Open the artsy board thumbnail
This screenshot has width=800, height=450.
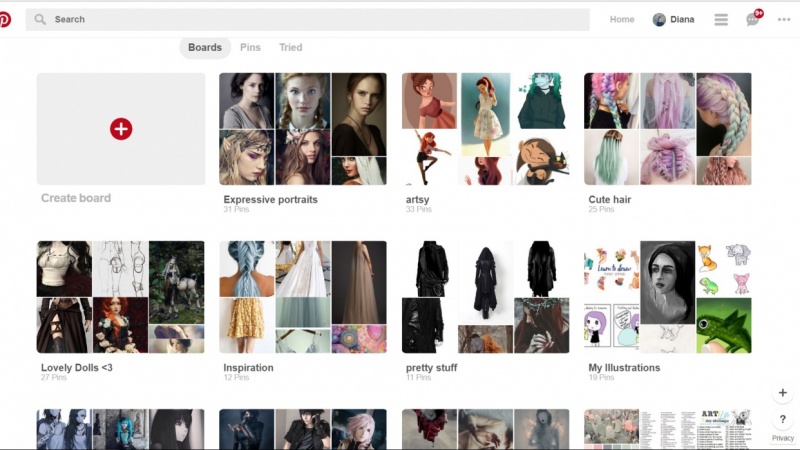tap(485, 129)
